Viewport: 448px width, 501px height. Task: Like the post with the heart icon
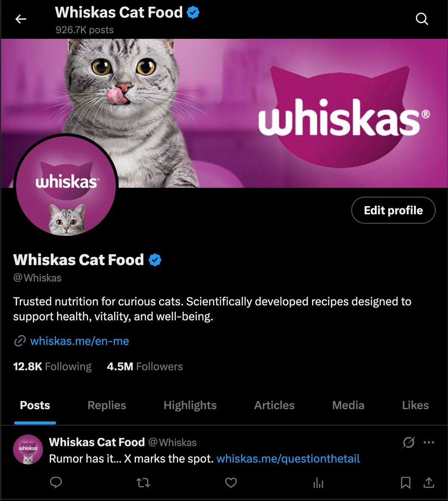click(231, 483)
